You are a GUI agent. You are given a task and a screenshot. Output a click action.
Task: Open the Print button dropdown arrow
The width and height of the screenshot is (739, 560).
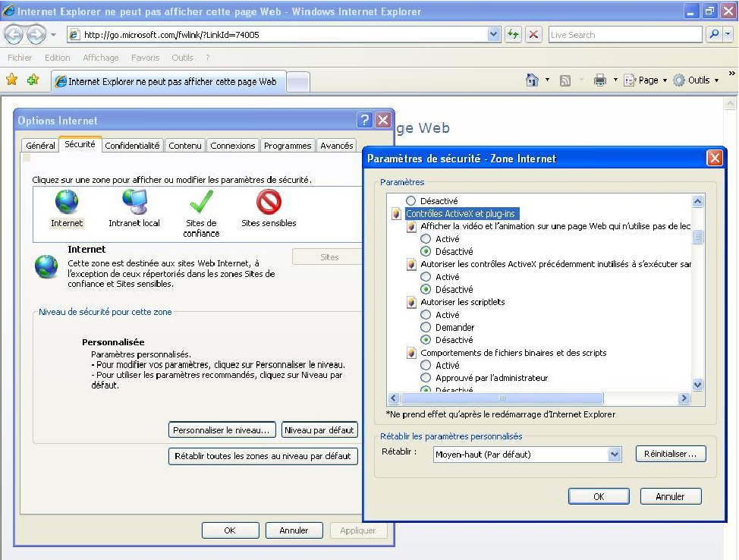click(x=615, y=80)
